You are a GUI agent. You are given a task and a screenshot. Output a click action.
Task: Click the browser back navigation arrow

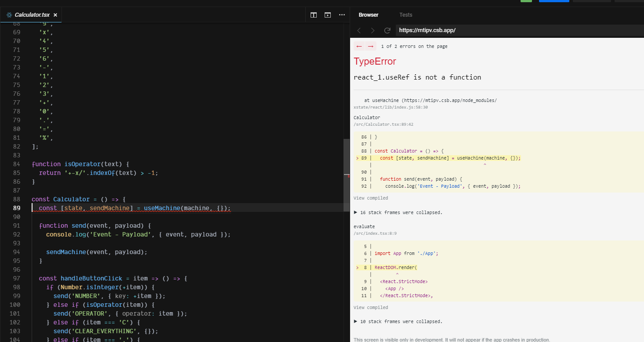click(359, 30)
